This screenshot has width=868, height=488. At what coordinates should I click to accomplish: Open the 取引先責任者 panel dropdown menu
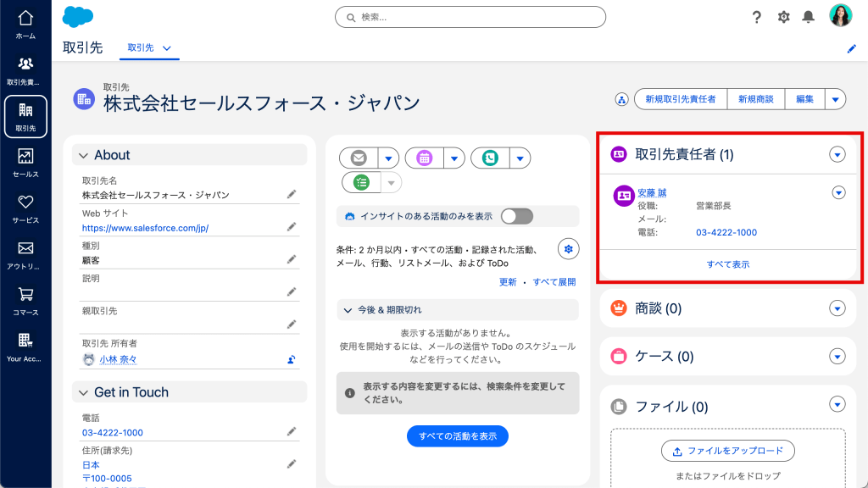[837, 154]
